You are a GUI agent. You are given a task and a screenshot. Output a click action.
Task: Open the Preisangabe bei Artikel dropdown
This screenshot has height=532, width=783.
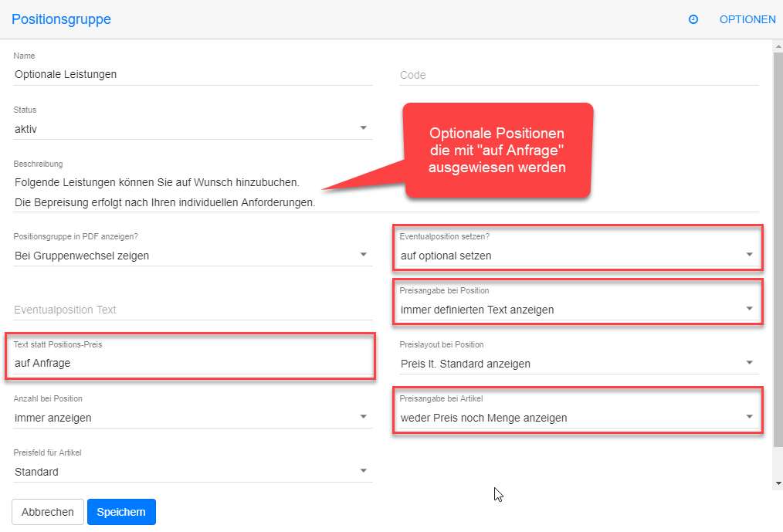[579, 418]
